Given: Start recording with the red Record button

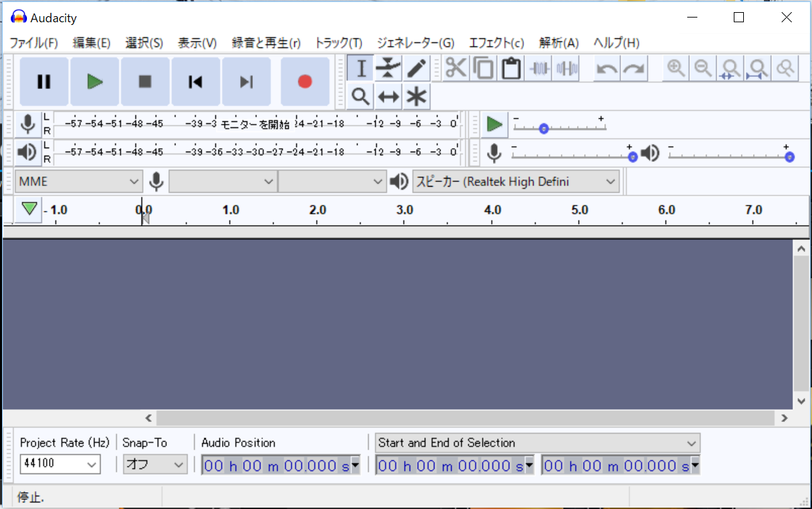Looking at the screenshot, I should [305, 82].
